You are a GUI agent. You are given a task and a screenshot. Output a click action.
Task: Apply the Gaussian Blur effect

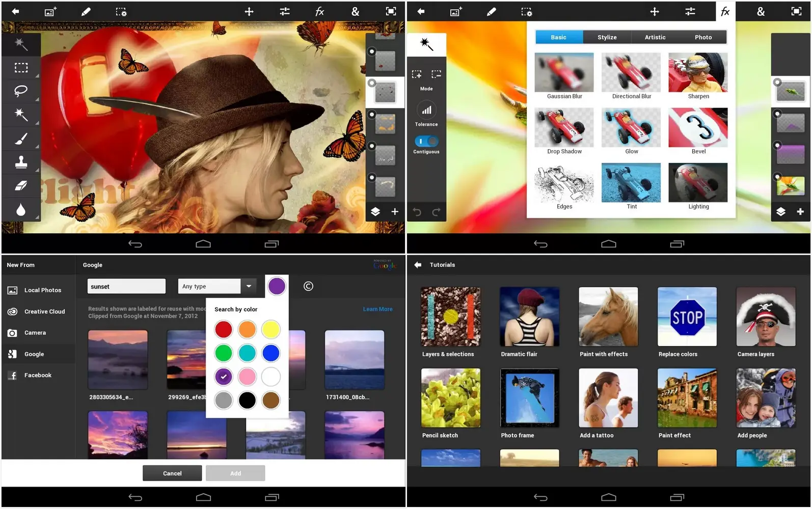point(564,76)
